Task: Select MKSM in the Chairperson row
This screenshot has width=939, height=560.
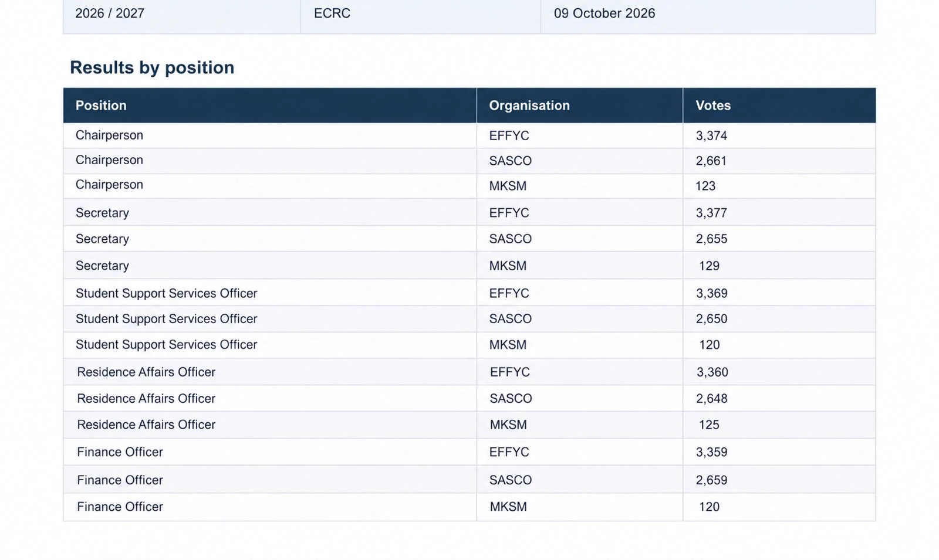Action: point(508,186)
